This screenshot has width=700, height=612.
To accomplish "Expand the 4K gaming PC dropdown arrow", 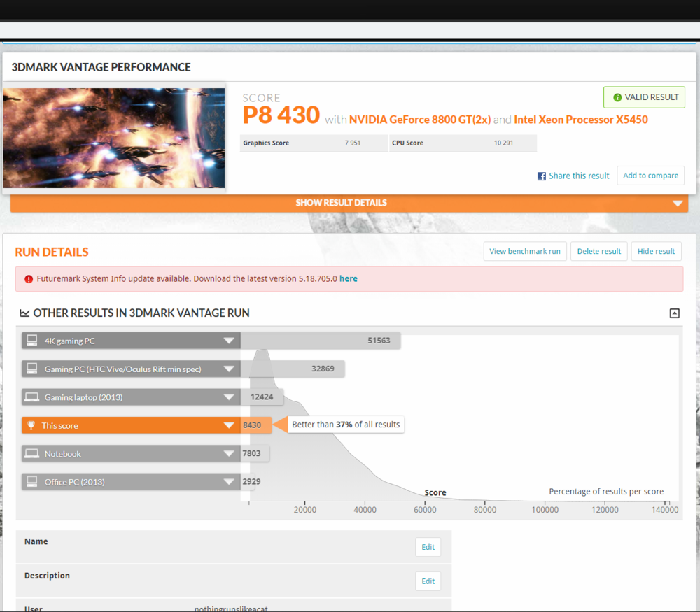I will pyautogui.click(x=229, y=341).
